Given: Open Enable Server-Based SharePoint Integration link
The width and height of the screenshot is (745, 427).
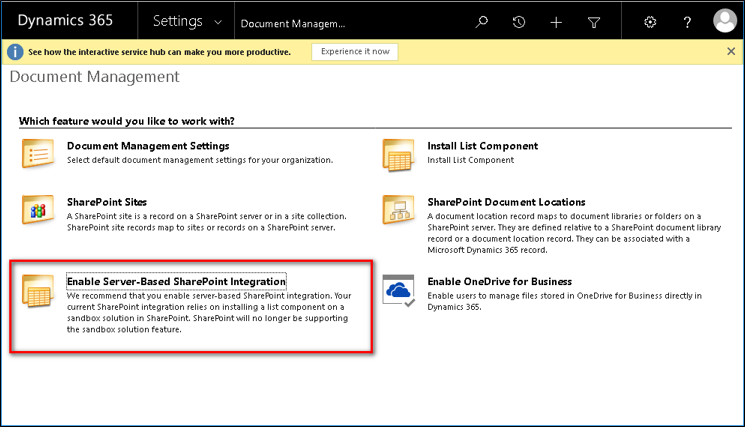Looking at the screenshot, I should (176, 281).
